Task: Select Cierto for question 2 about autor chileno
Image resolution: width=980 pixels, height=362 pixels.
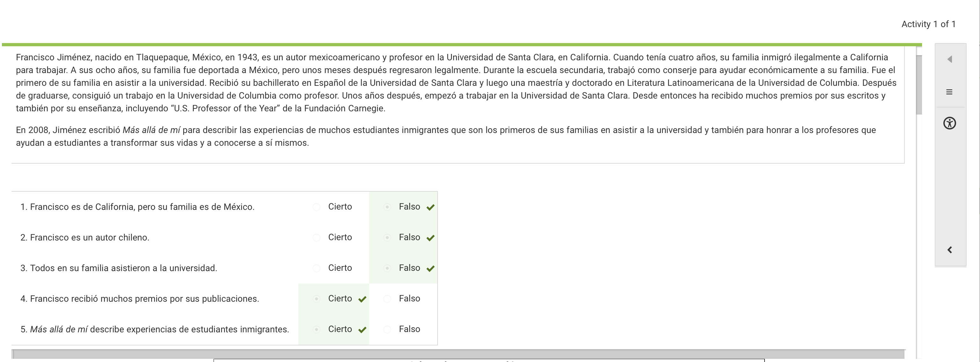Action: click(316, 238)
